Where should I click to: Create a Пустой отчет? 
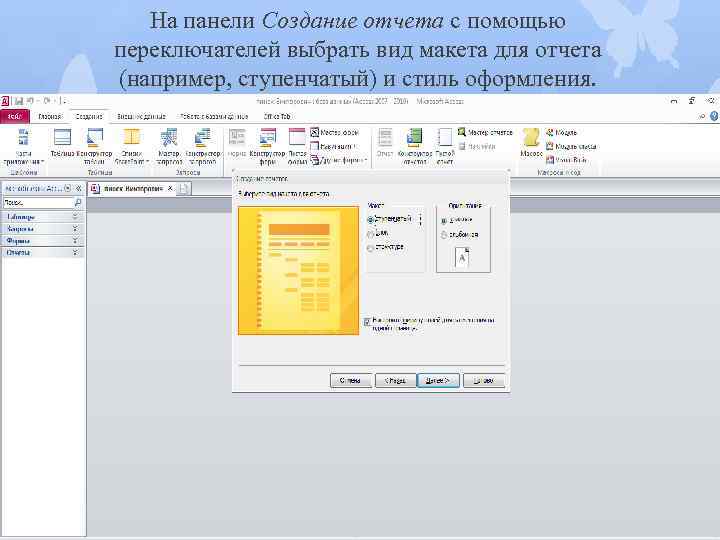444,146
